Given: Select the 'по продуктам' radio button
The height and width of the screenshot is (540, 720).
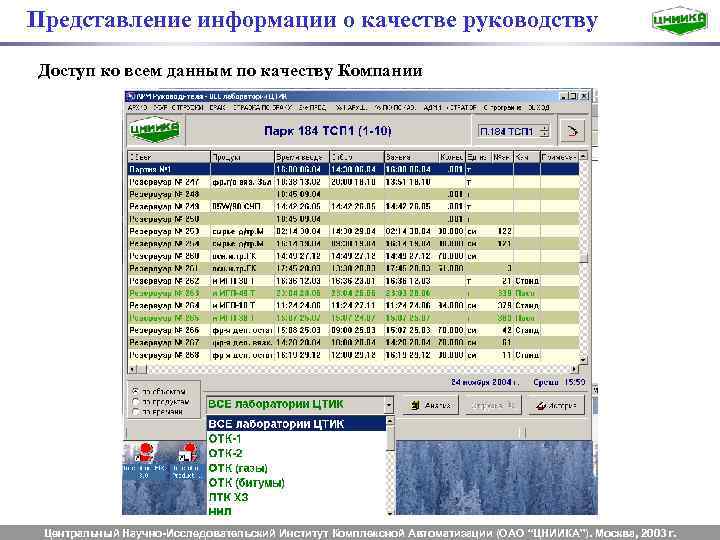Looking at the screenshot, I should tap(135, 402).
